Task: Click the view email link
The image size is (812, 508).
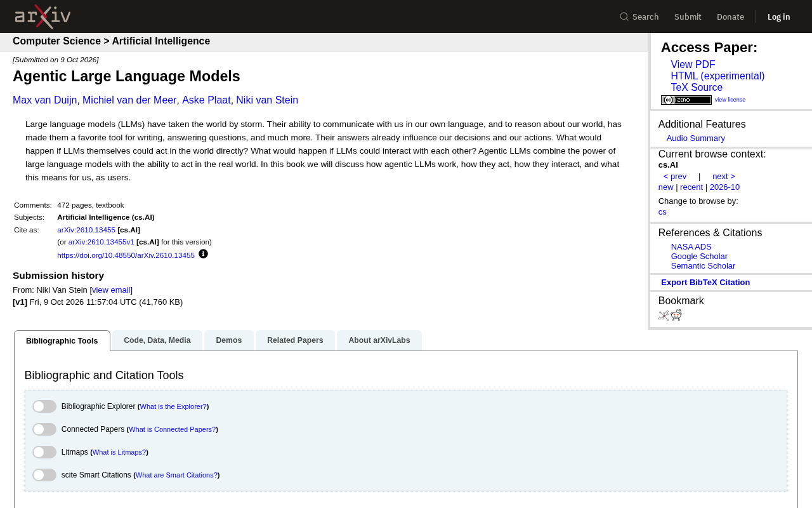Action: 111,290
